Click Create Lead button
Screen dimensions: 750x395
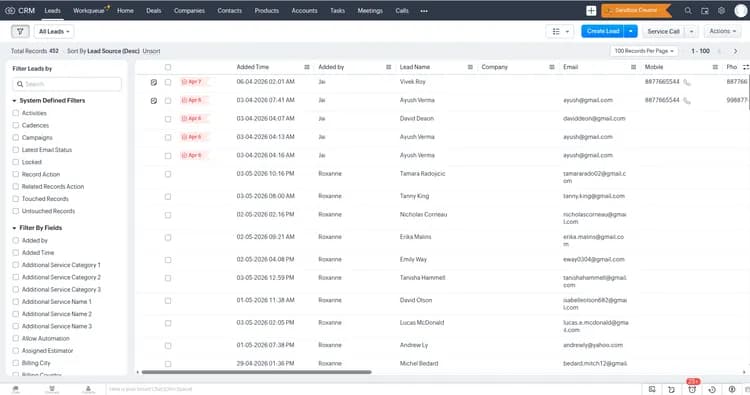(x=603, y=32)
